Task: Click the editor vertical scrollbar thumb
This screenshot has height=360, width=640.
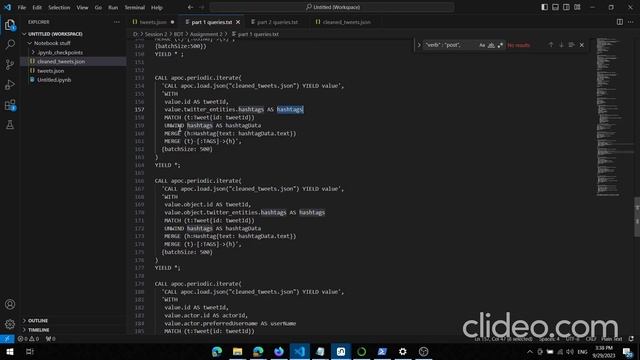Action: (637, 217)
